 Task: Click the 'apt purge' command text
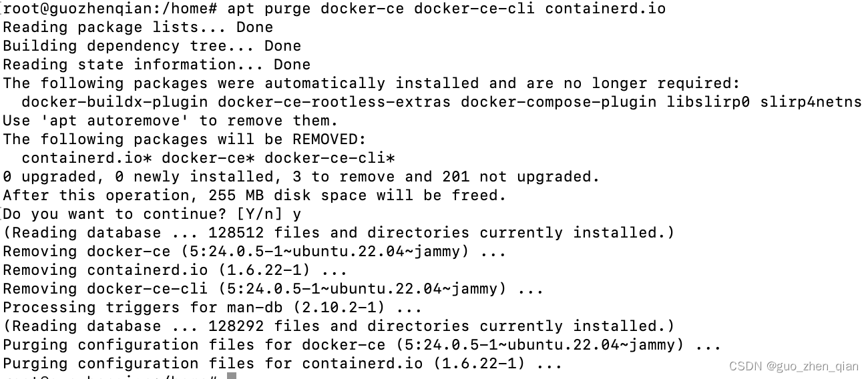[x=269, y=9]
